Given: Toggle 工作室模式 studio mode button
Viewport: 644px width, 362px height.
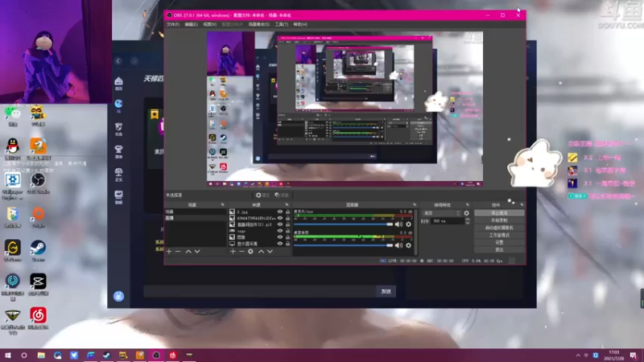Looking at the screenshot, I should pyautogui.click(x=499, y=235).
